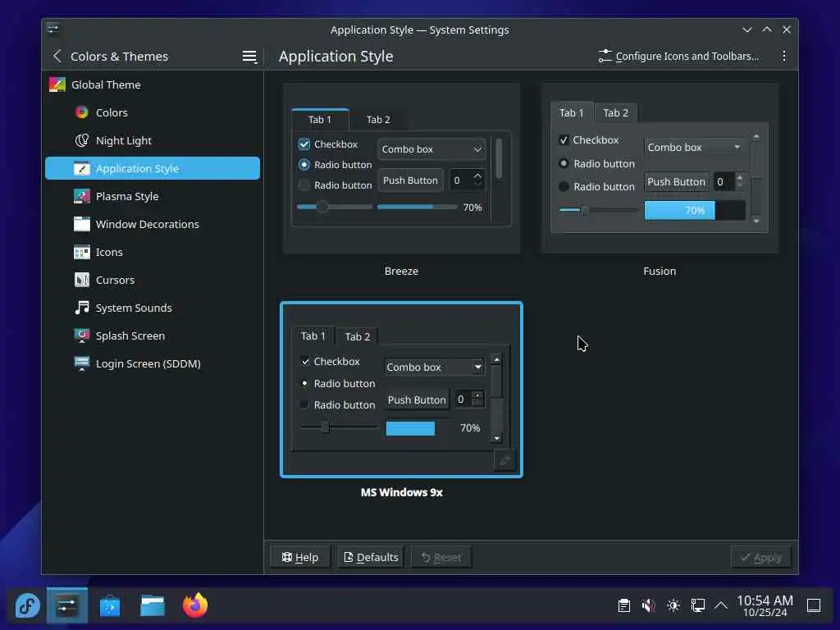Click the Login Screen (SDDM) icon
840x630 pixels.
point(81,363)
